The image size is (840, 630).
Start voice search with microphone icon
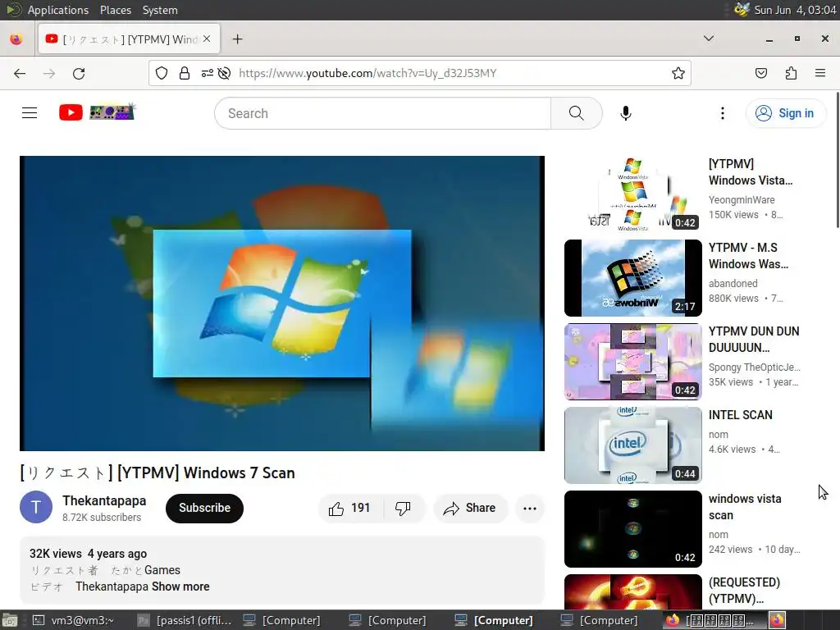pyautogui.click(x=625, y=113)
